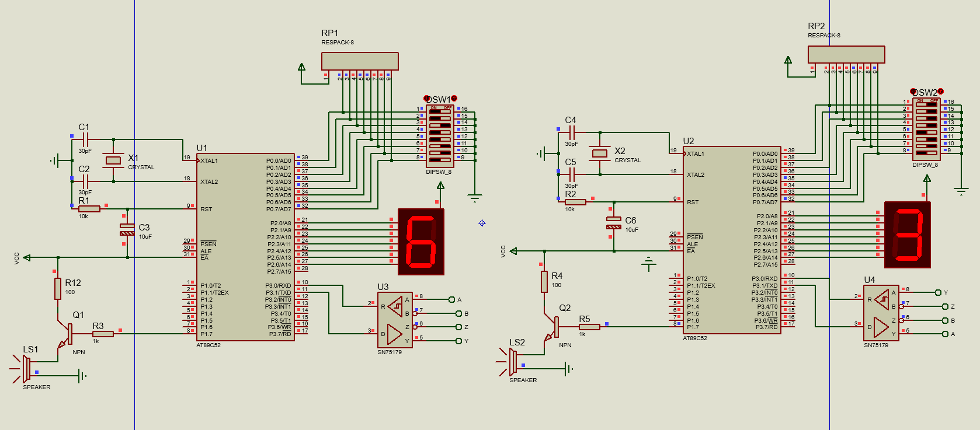Select the RP2 resistor pack component
980x430 pixels.
(846, 54)
